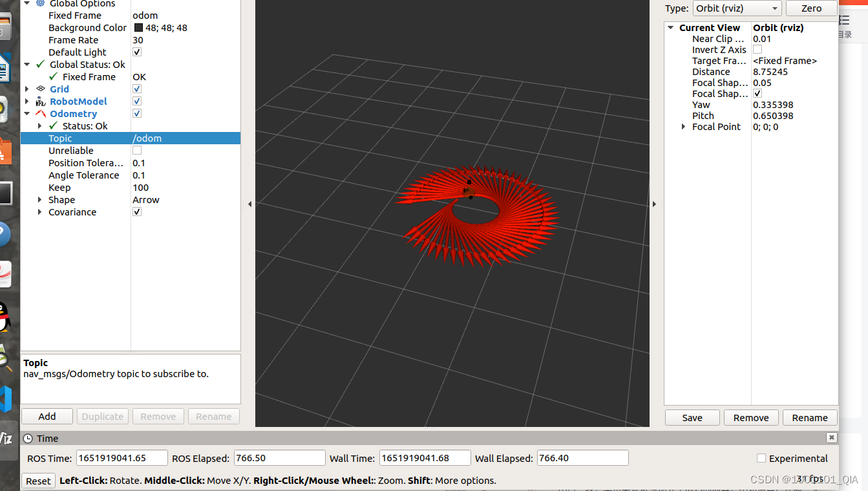The height and width of the screenshot is (491, 868).
Task: Click Remove in the Displays panel
Action: coord(158,416)
